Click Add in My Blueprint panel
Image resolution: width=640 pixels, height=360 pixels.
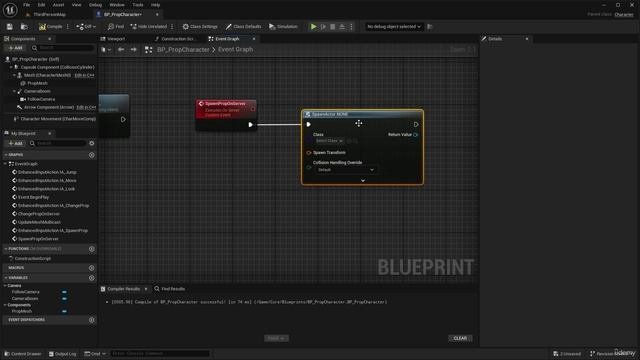tap(16, 143)
